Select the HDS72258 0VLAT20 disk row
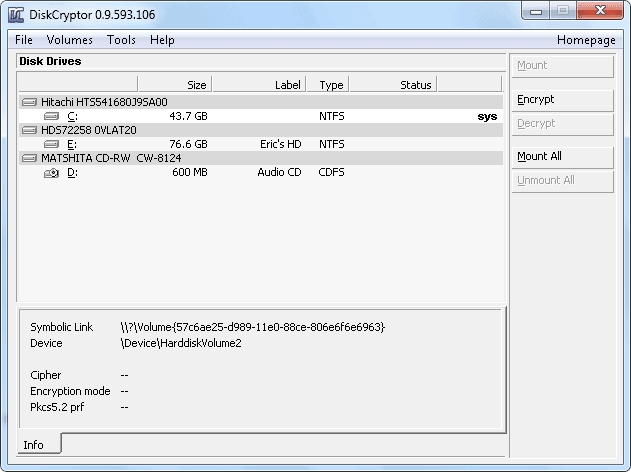This screenshot has height=472, width=631. point(261,130)
